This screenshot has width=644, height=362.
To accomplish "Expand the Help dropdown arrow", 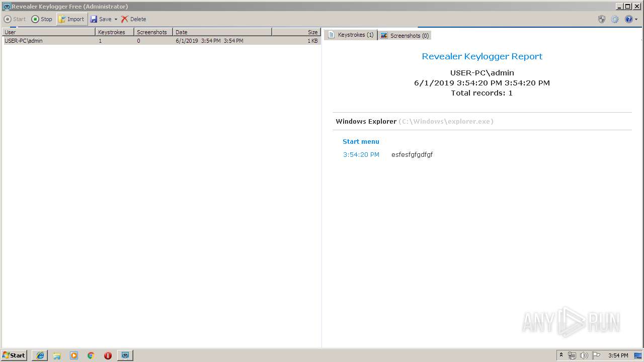I will point(636,19).
